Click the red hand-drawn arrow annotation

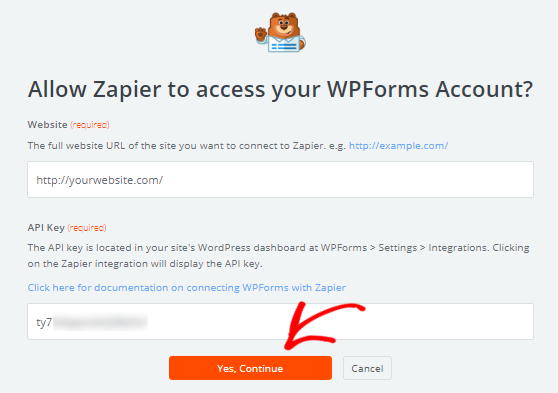325,326
